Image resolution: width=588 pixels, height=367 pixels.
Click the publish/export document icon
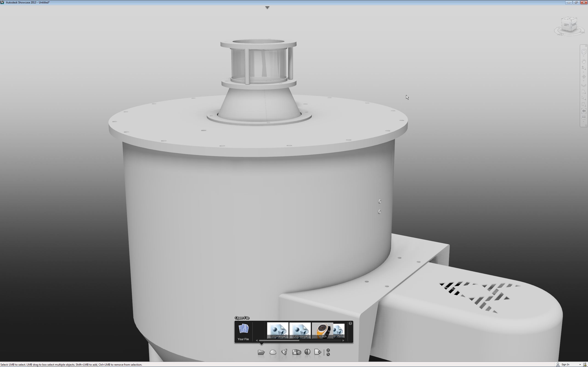coord(318,352)
